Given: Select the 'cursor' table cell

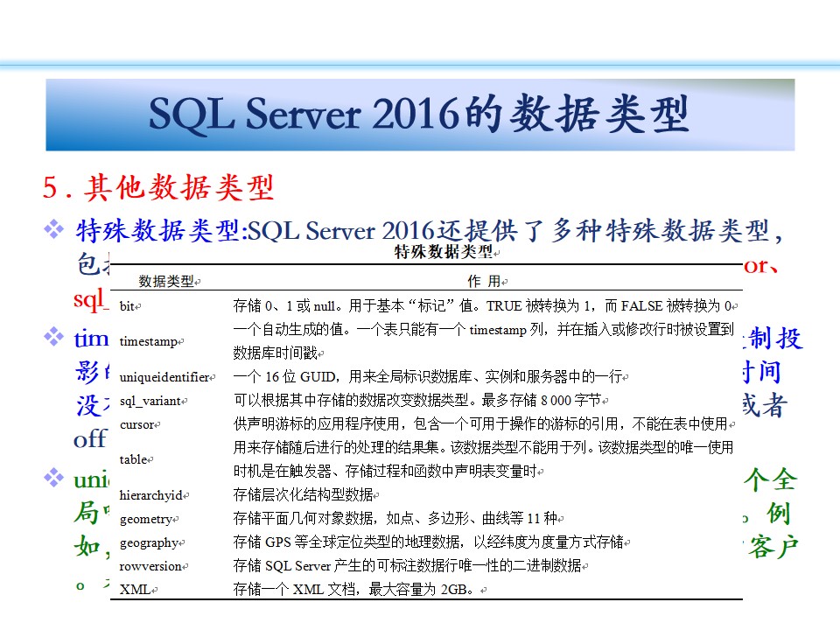Looking at the screenshot, I should (x=137, y=425).
